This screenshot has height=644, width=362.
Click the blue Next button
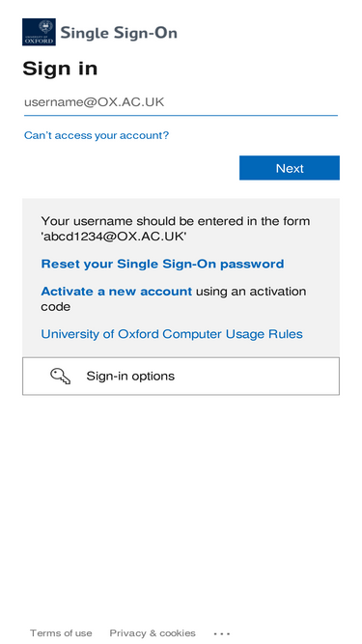click(290, 168)
